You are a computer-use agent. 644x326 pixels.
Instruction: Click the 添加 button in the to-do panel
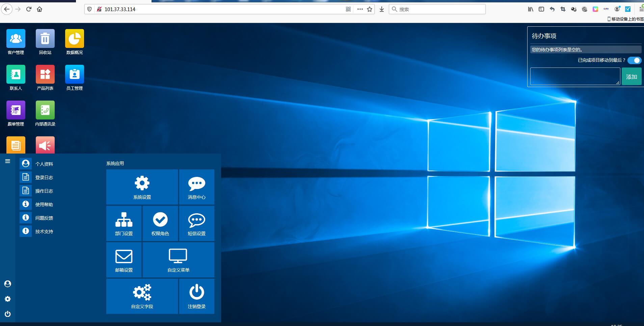coord(632,77)
